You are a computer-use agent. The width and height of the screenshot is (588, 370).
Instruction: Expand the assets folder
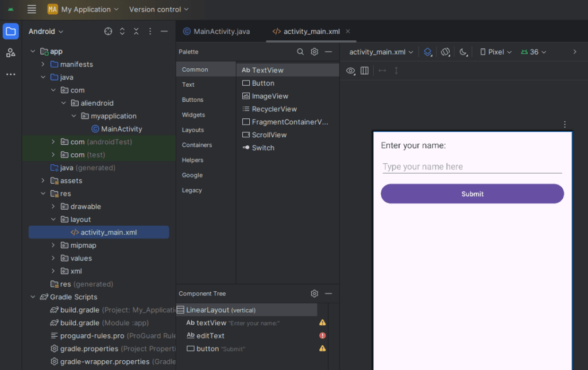click(x=42, y=180)
